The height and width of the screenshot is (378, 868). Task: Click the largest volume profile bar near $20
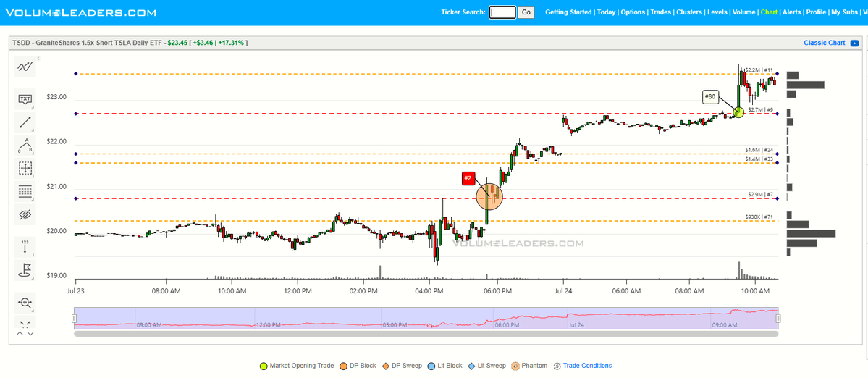(811, 234)
